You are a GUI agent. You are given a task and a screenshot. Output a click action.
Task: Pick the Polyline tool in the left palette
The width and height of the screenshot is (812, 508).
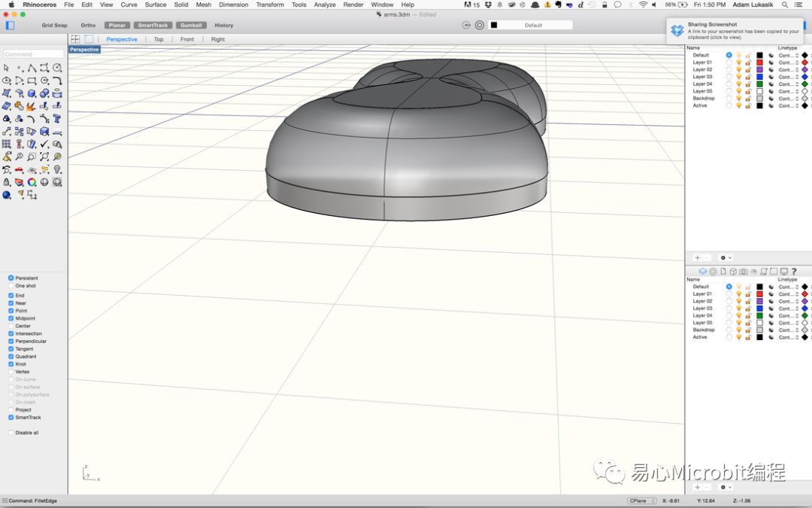32,68
